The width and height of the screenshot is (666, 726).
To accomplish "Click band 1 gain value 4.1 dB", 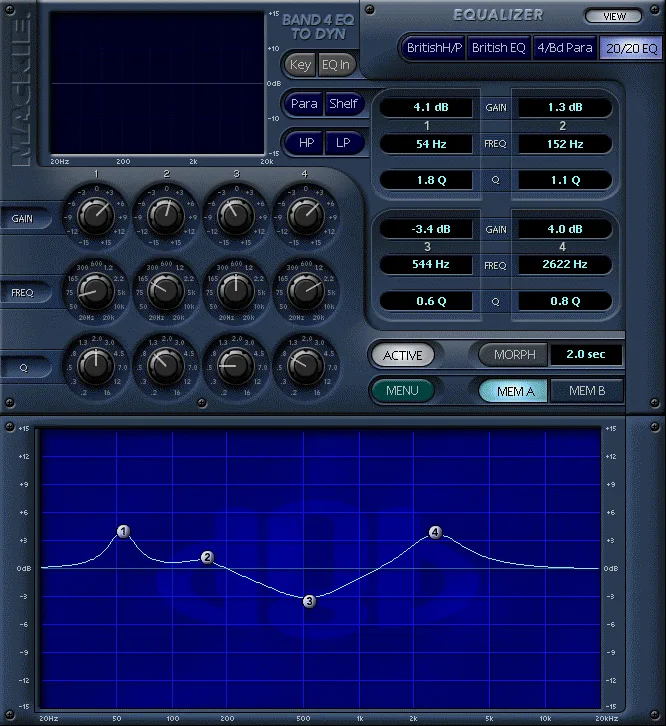I will tap(426, 107).
